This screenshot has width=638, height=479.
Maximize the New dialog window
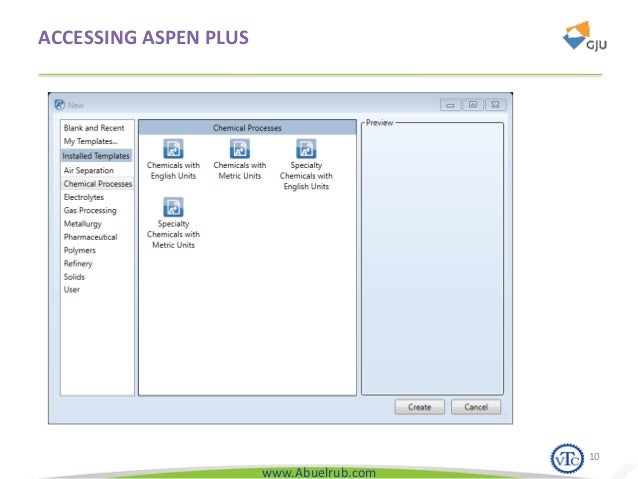(473, 105)
